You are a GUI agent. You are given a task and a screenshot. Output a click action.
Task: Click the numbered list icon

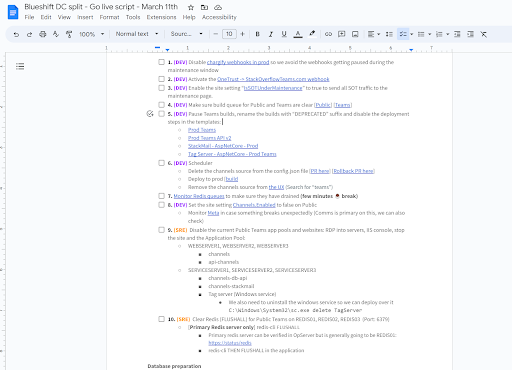[x=439, y=34]
